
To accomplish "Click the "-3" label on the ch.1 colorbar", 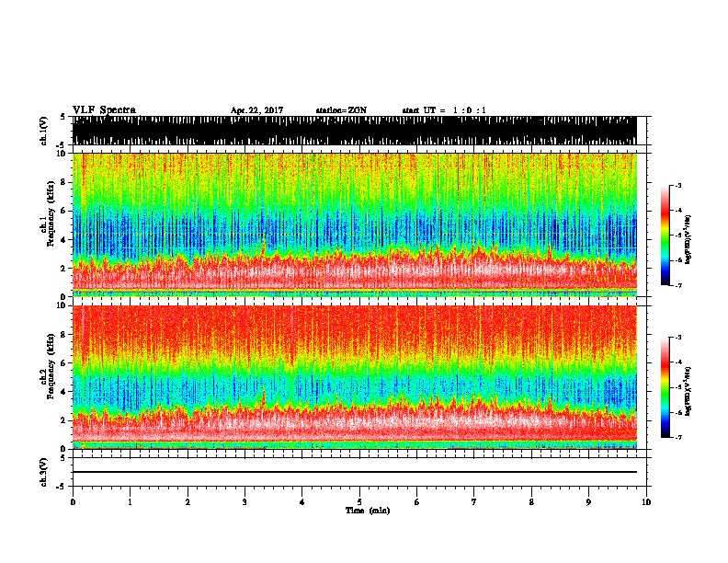I will coord(678,185).
